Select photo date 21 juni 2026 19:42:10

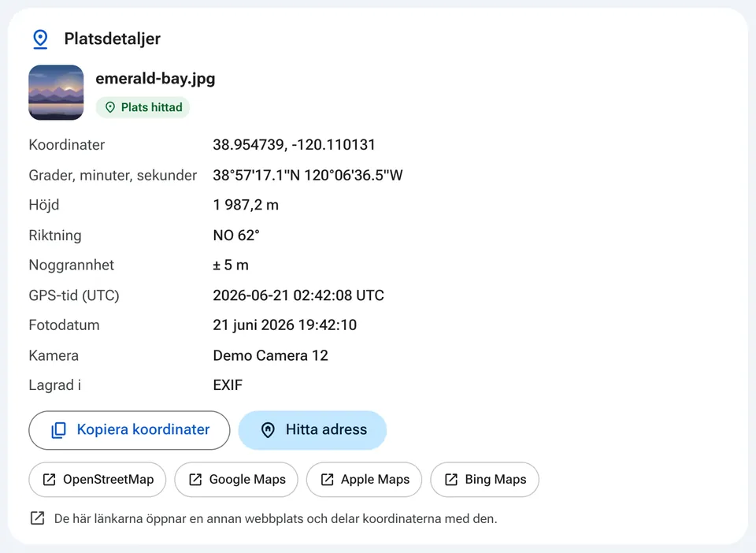tap(285, 325)
